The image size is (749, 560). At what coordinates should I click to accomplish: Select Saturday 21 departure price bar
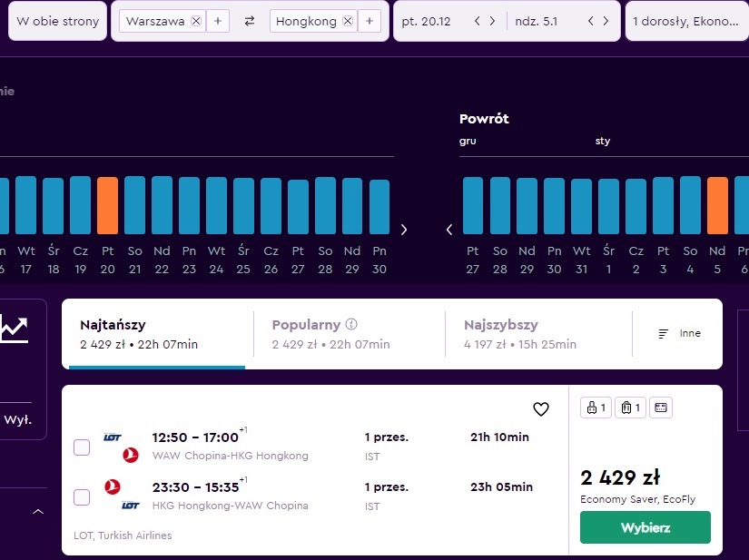(x=134, y=205)
